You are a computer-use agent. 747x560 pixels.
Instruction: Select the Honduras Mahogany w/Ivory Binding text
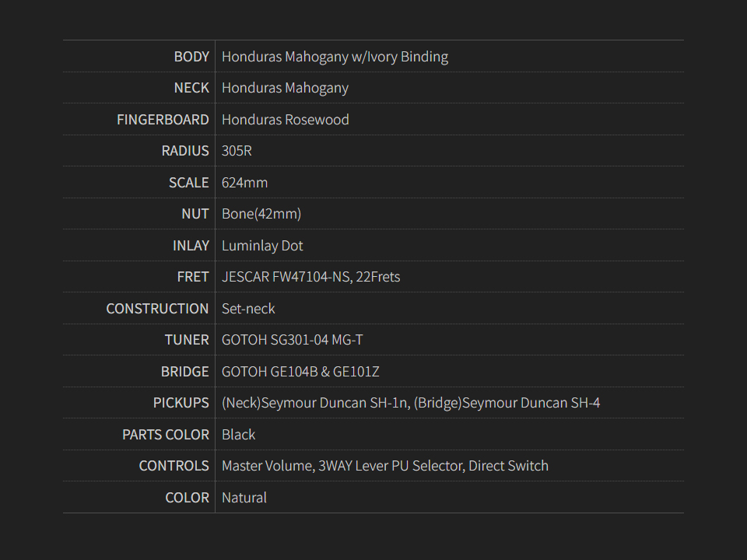335,57
